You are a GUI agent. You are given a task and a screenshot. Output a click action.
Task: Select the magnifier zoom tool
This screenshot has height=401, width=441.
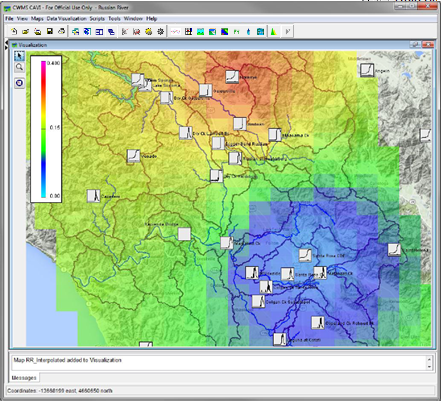click(x=19, y=67)
